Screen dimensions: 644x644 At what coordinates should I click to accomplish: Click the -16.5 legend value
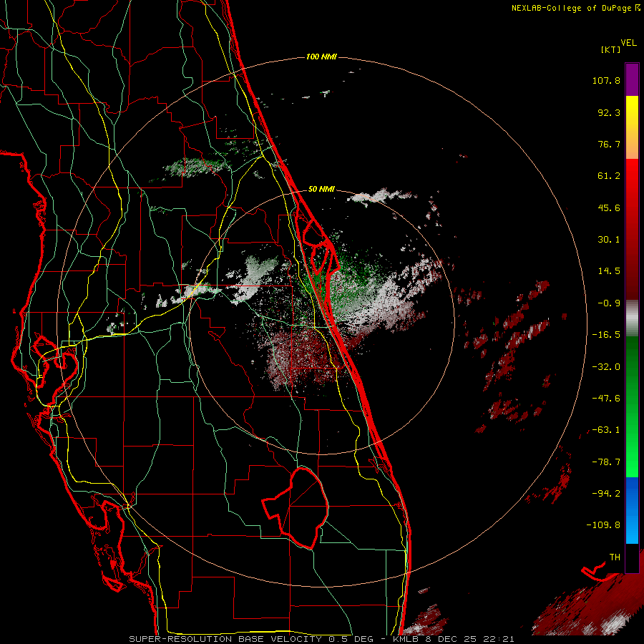(x=606, y=335)
